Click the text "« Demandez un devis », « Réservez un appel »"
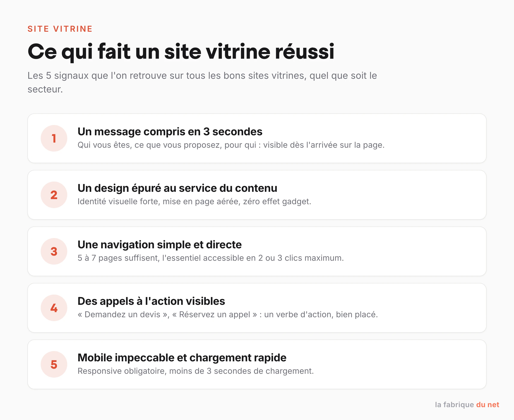 coord(167,314)
